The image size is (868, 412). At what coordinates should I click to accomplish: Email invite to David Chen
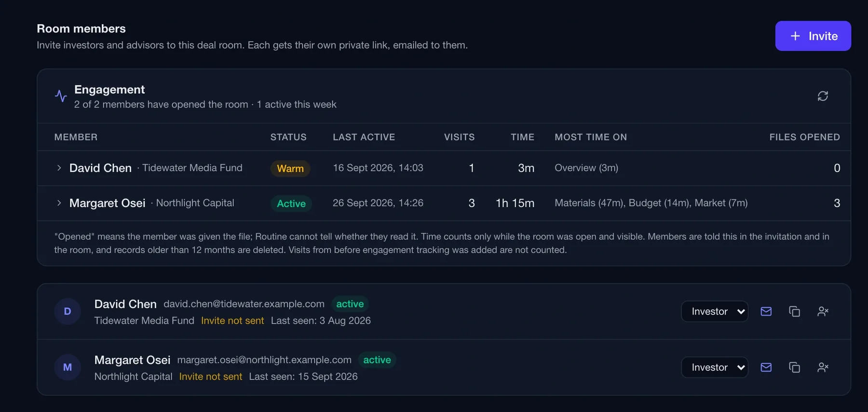(766, 312)
